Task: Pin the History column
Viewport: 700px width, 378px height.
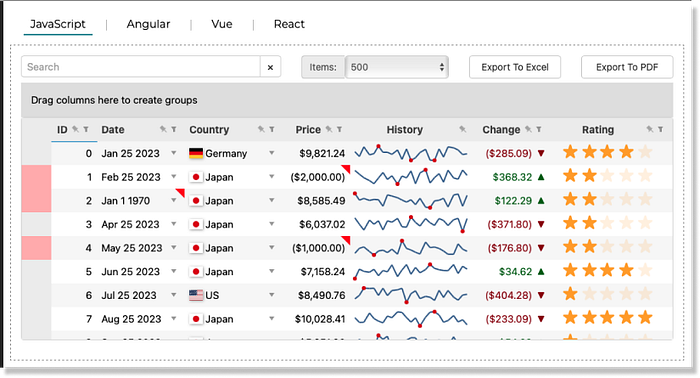Action: click(x=462, y=129)
